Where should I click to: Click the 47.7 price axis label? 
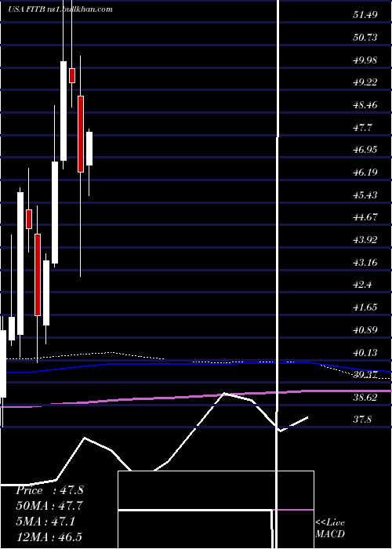click(362, 127)
